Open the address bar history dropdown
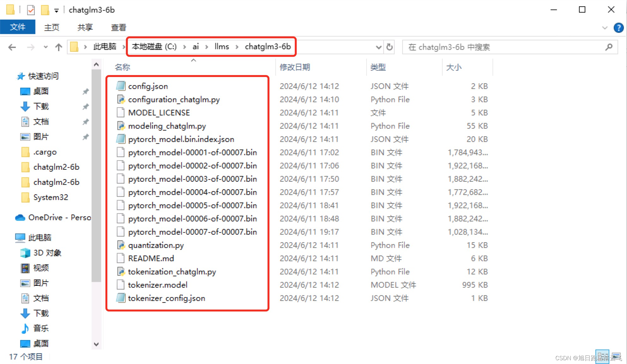627x364 pixels. pos(379,47)
